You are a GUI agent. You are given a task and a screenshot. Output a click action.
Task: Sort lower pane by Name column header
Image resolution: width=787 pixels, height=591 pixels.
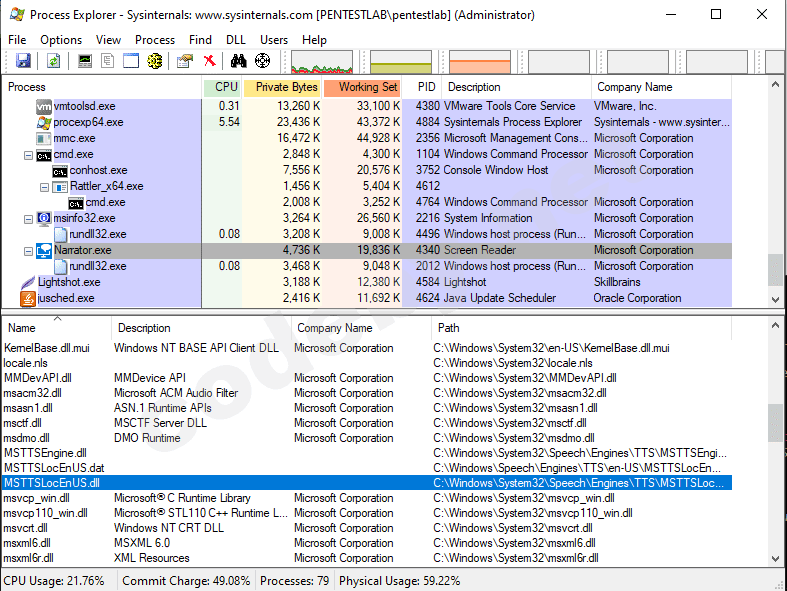[56, 328]
